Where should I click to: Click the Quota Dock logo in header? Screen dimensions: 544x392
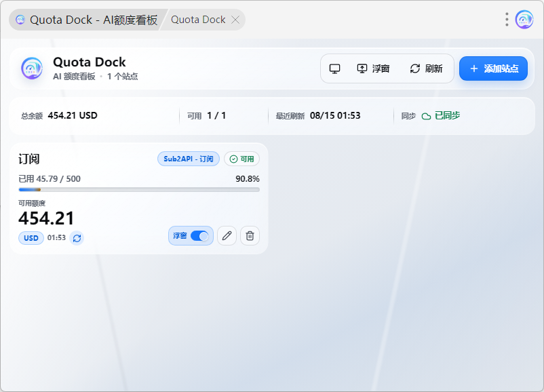(32, 68)
